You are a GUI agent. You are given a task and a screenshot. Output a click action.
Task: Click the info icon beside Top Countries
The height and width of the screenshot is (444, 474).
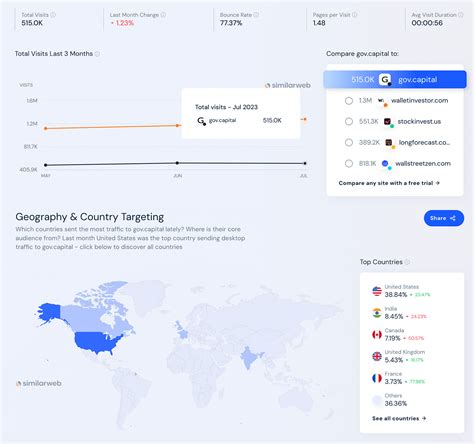(407, 262)
